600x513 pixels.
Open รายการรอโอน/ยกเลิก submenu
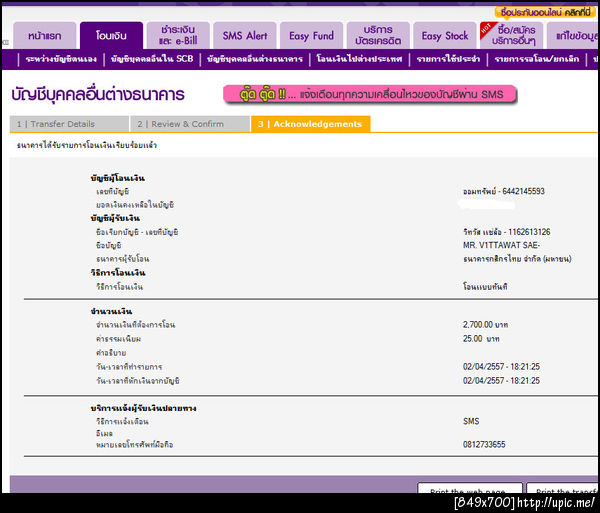point(537,59)
